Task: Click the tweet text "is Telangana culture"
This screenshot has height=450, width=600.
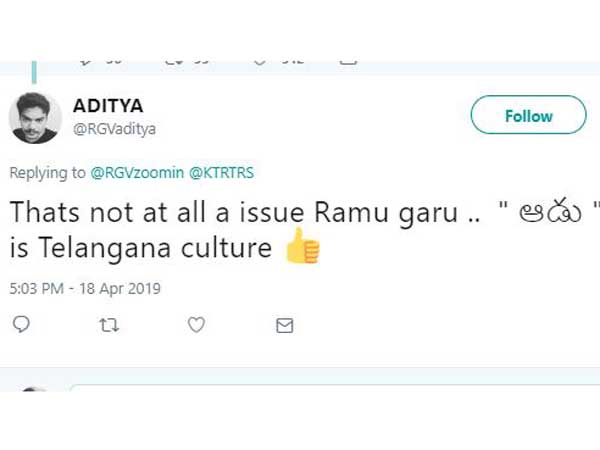Action: (141, 248)
